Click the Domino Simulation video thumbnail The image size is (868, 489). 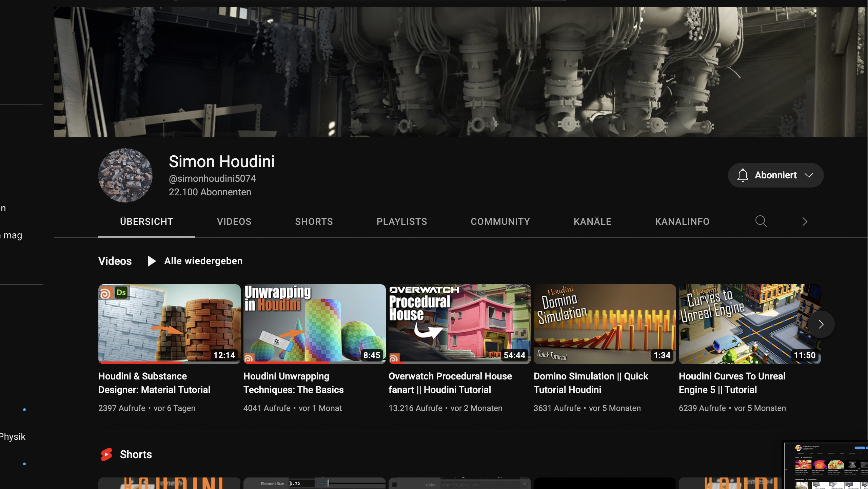(605, 324)
